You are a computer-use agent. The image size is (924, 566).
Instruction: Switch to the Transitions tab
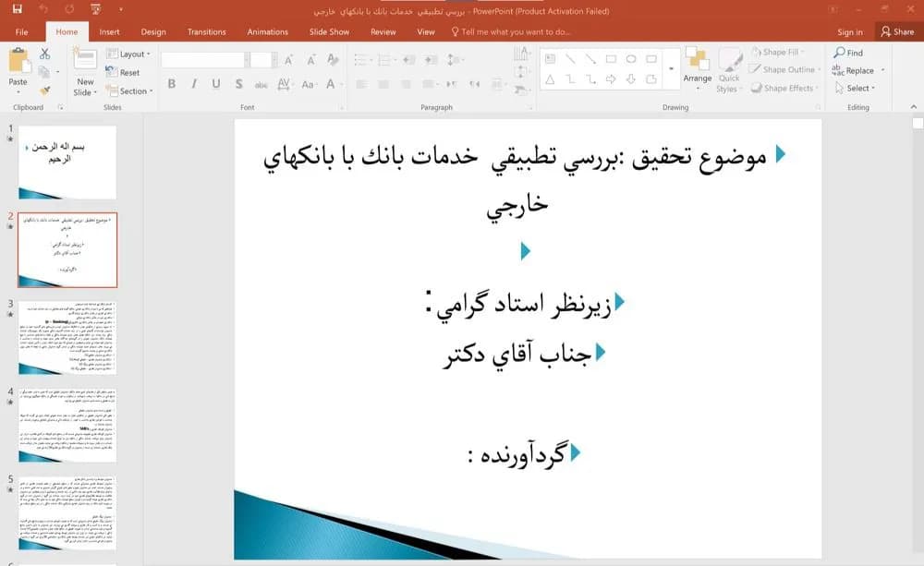pyautogui.click(x=206, y=31)
